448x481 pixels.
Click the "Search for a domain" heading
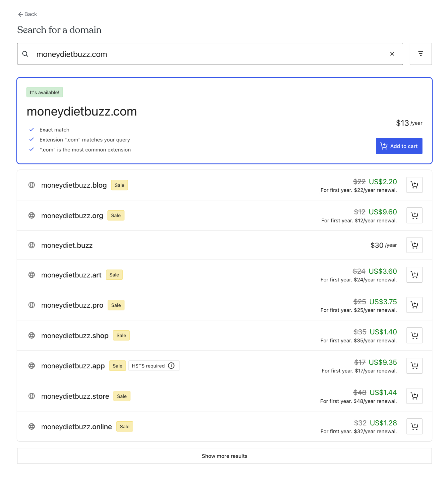[59, 30]
